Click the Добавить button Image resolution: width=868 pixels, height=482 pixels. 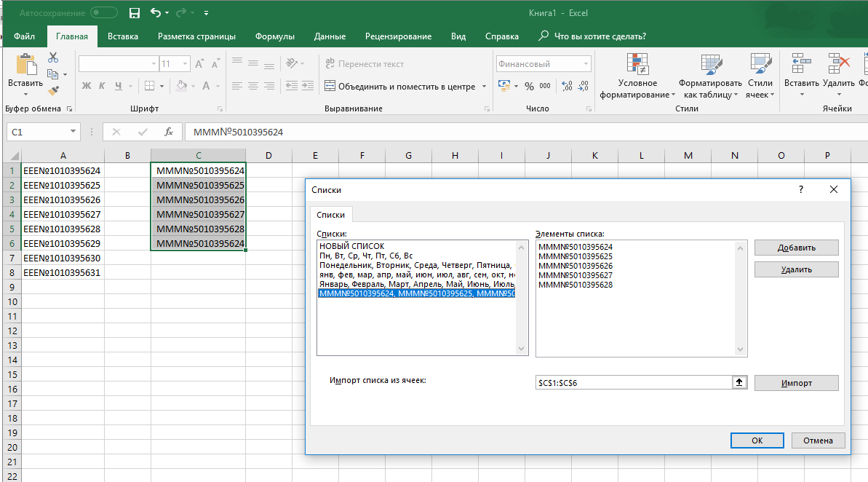coord(796,248)
